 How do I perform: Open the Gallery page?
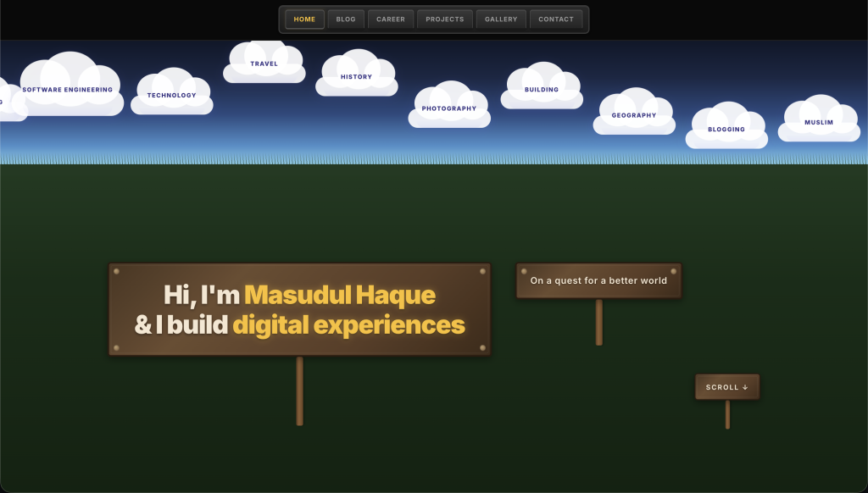click(x=501, y=19)
